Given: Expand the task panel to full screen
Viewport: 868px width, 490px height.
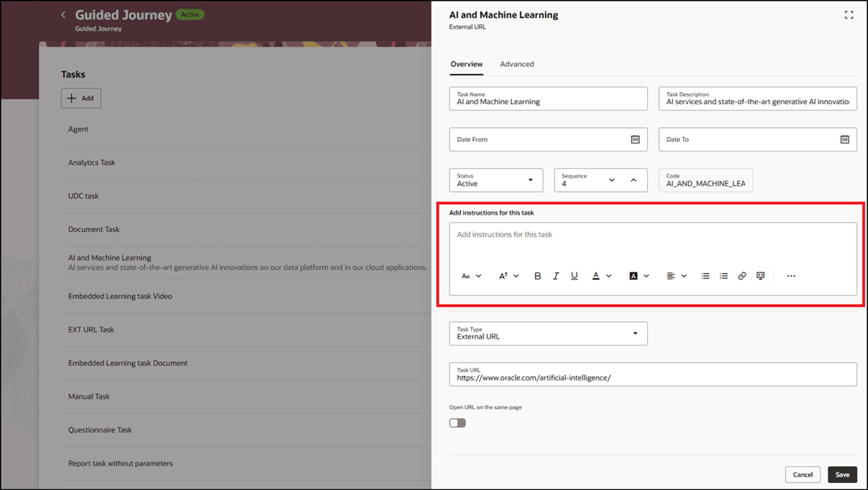Looking at the screenshot, I should [849, 14].
